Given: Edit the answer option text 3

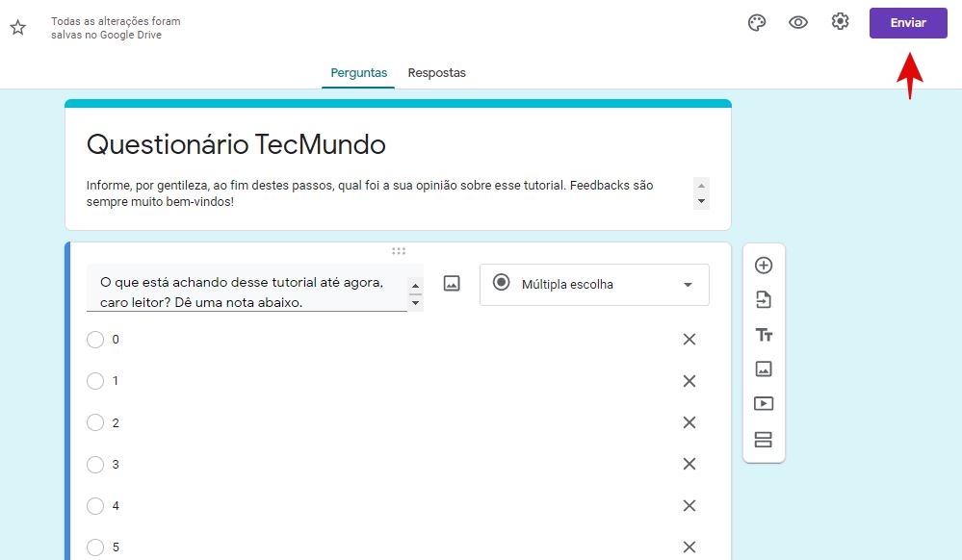Looking at the screenshot, I should pyautogui.click(x=116, y=465).
